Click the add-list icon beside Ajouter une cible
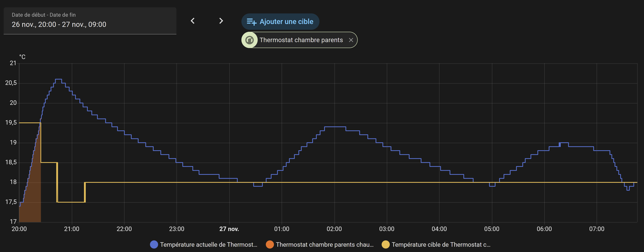Image resolution: width=644 pixels, height=252 pixels. (252, 22)
